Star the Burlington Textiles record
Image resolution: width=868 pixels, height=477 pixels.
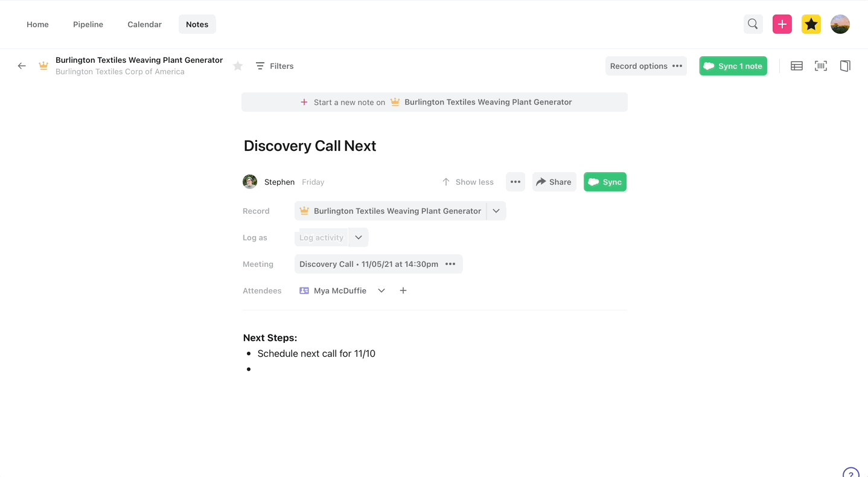point(238,66)
